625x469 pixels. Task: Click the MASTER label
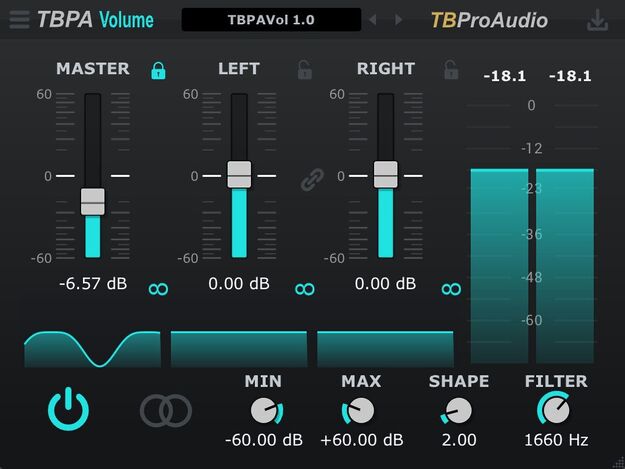click(x=93, y=69)
